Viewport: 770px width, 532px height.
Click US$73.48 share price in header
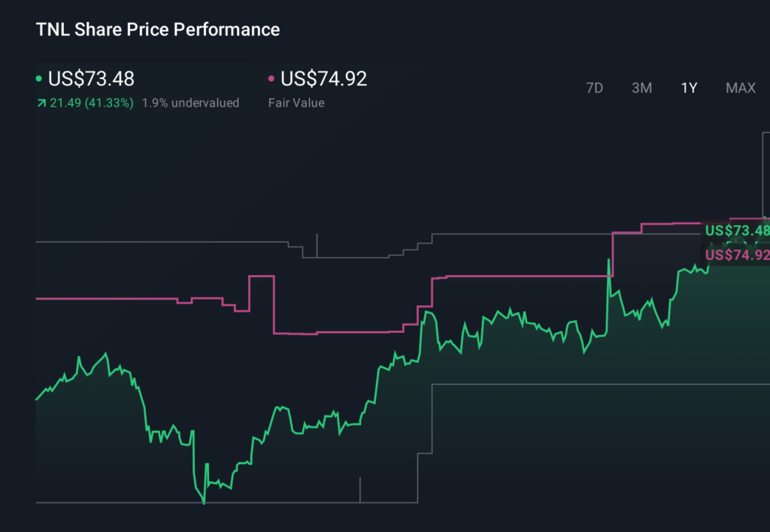point(91,79)
